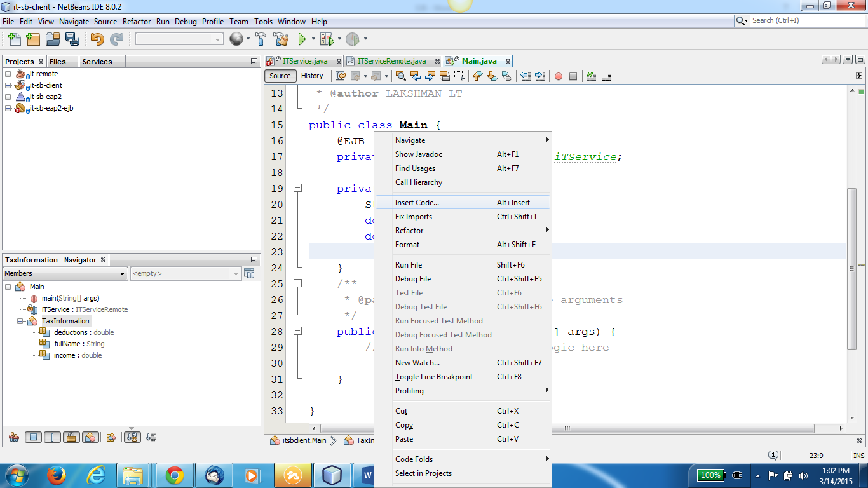
Task: Click the Next Bookmark icon
Action: click(492, 76)
